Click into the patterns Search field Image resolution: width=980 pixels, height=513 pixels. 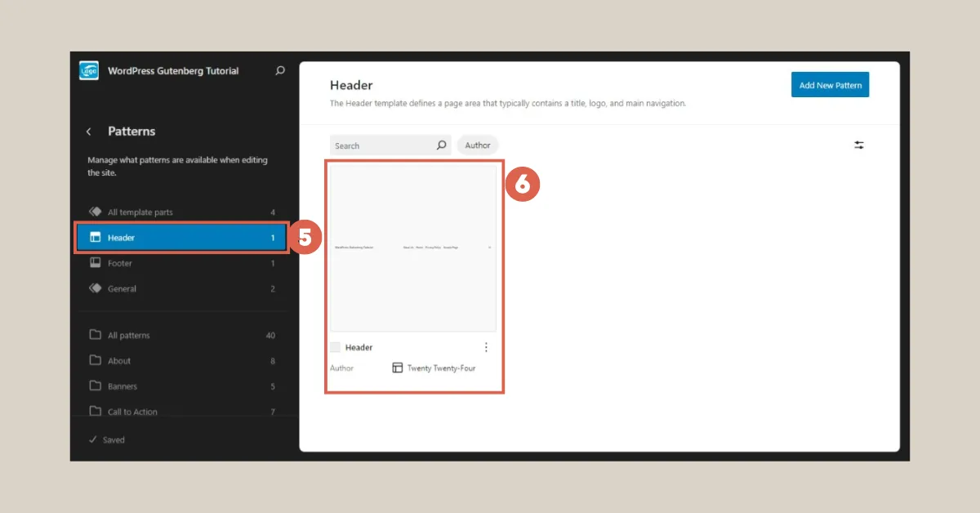[x=380, y=145]
